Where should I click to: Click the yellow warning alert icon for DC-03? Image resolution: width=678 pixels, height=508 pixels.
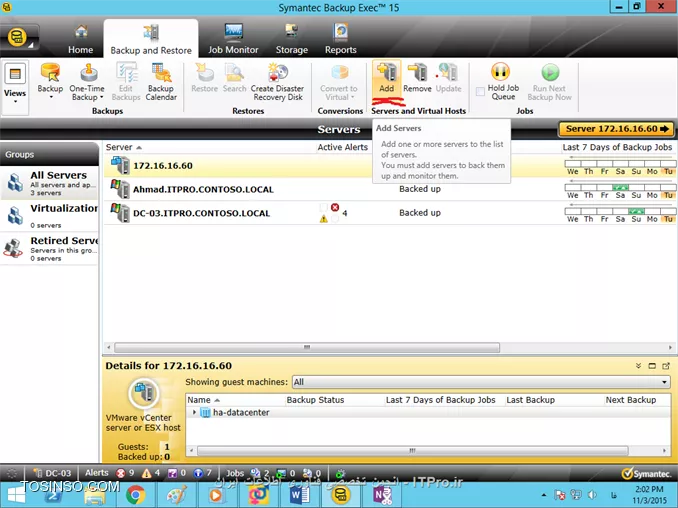[323, 219]
